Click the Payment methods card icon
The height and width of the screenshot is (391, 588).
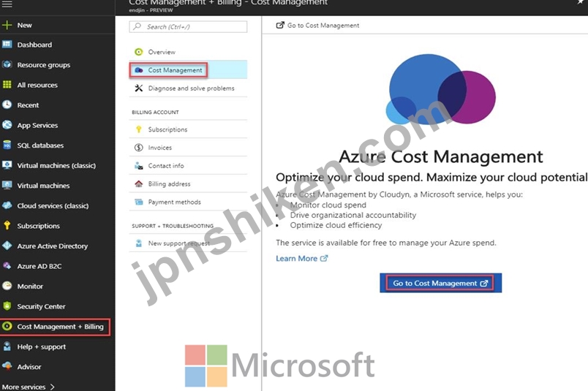click(139, 202)
